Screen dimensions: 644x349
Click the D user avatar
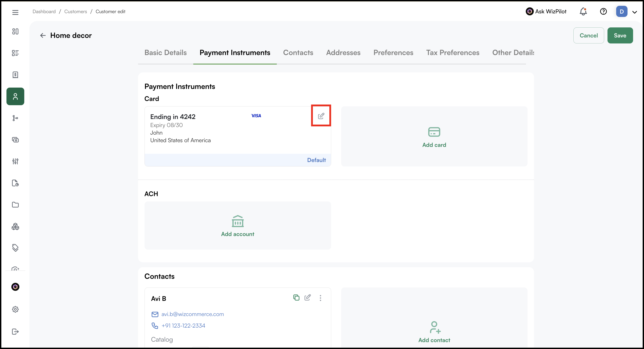[x=622, y=12]
